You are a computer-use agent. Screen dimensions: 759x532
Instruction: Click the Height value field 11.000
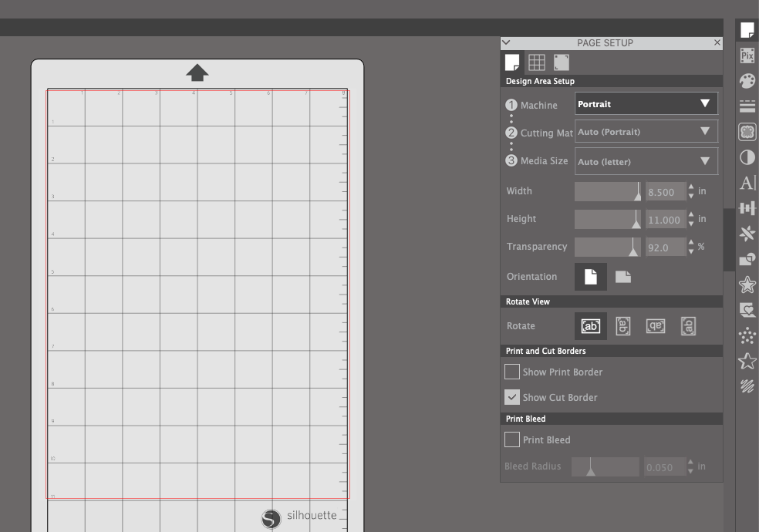(666, 220)
